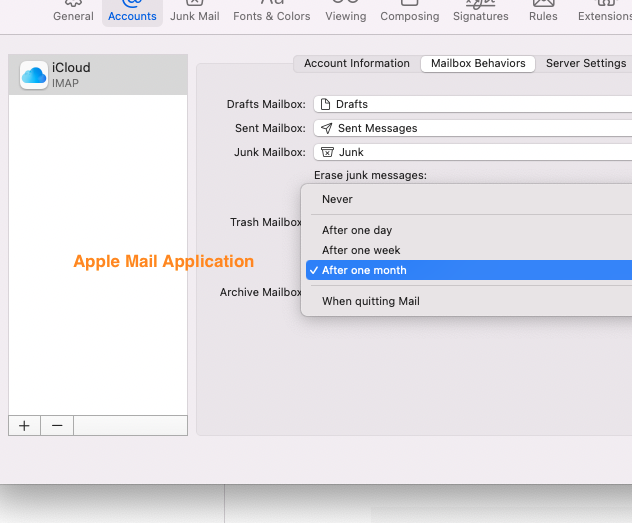Switch to Mailbox Behaviors tab
632x523 pixels.
coord(478,64)
